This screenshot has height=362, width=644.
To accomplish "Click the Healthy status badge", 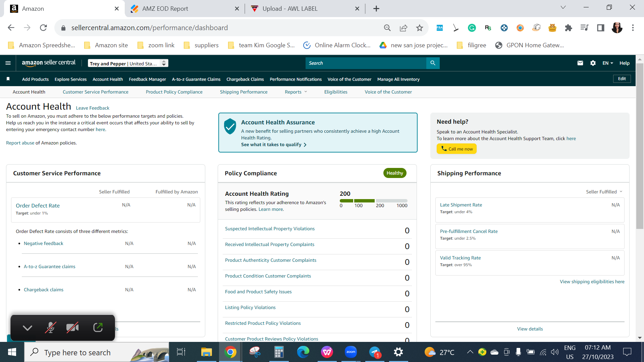I will (395, 173).
